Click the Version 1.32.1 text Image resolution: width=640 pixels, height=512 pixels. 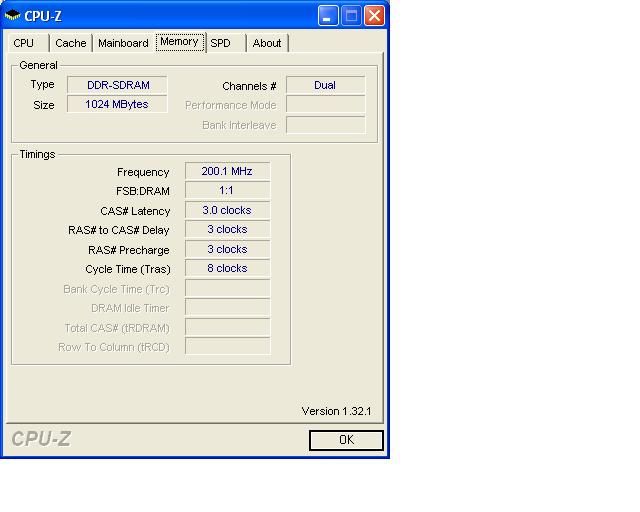click(x=336, y=411)
